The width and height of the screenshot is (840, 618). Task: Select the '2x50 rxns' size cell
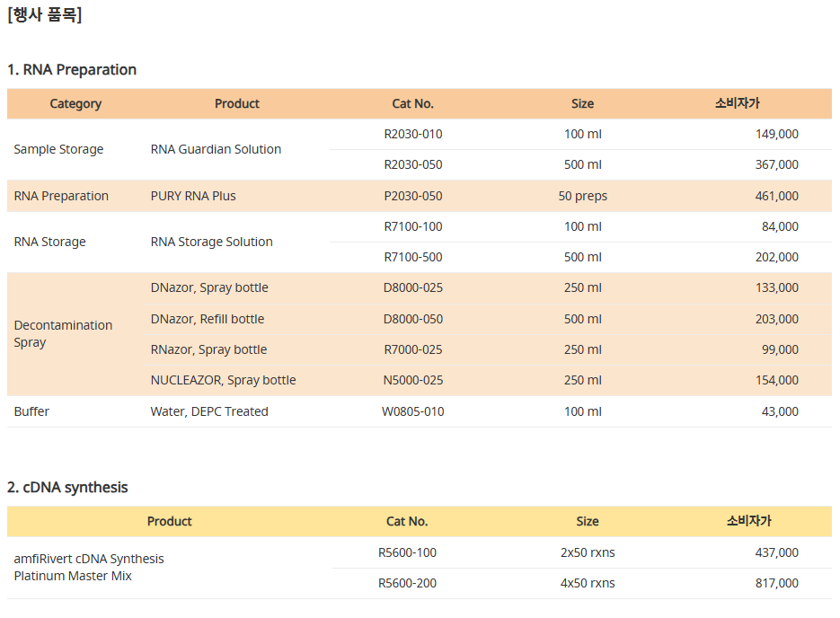(588, 552)
